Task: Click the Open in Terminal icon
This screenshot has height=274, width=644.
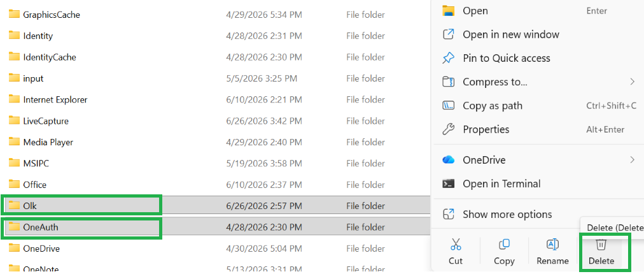Action: [448, 184]
